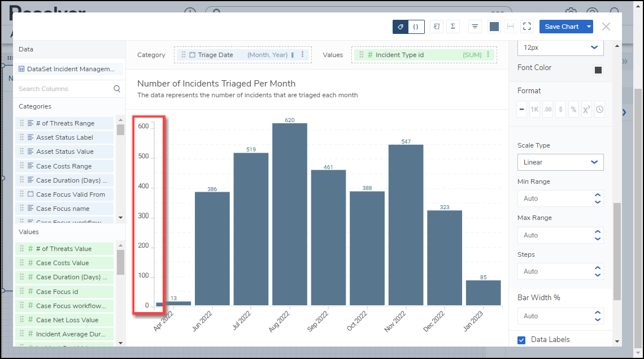The width and height of the screenshot is (644, 359).
Task: Click the Search Columns input field
Action: pos(63,89)
